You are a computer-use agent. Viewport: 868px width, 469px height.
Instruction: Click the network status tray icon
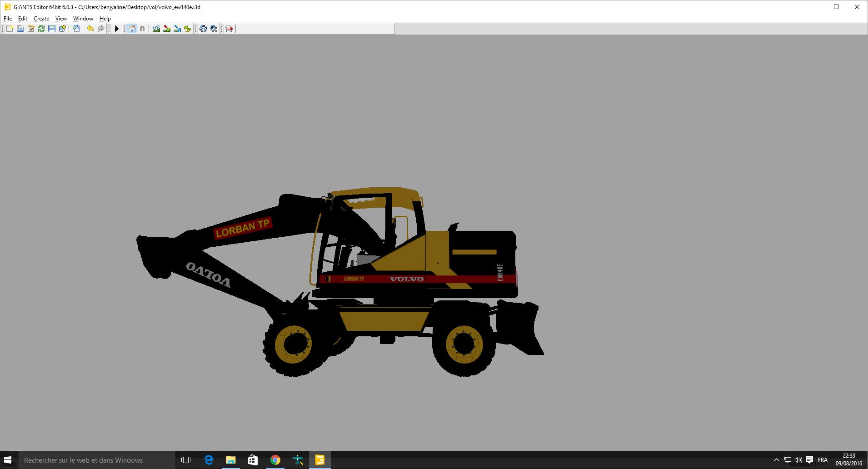[x=788, y=460]
